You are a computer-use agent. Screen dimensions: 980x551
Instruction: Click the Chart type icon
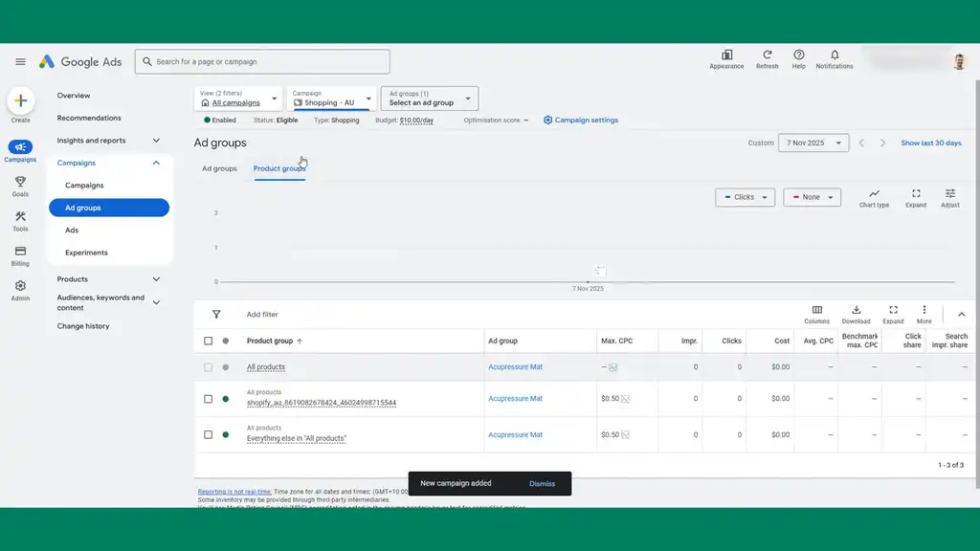click(874, 194)
